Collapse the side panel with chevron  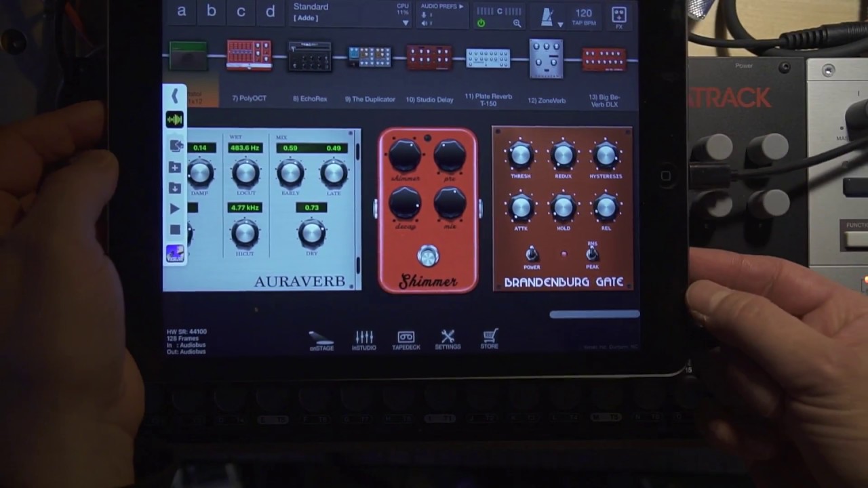tap(174, 96)
